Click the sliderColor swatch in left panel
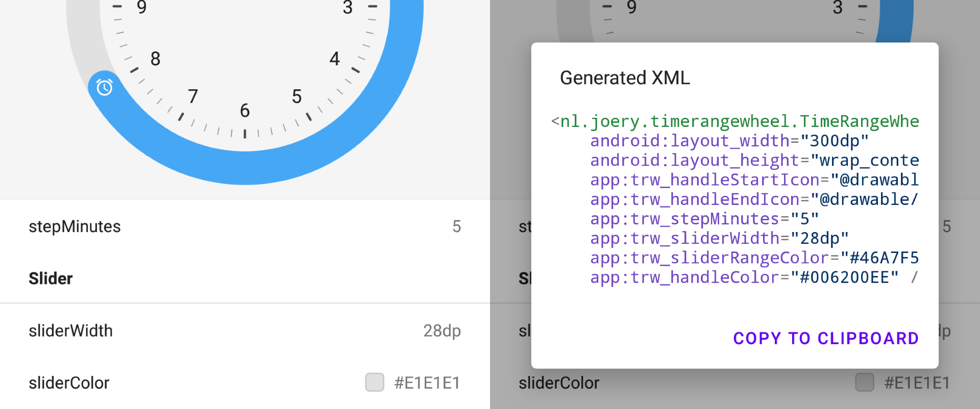The height and width of the screenshot is (409, 980). pos(375,382)
